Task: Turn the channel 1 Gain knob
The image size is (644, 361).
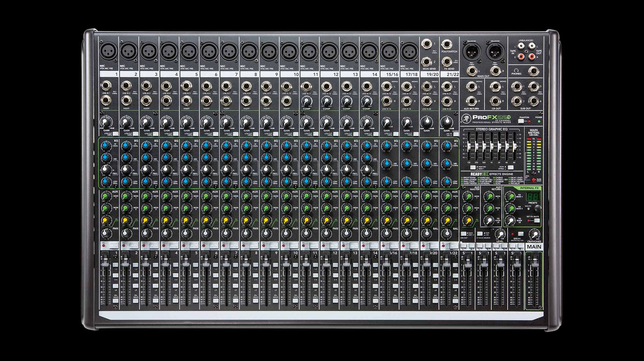Action: pos(106,122)
